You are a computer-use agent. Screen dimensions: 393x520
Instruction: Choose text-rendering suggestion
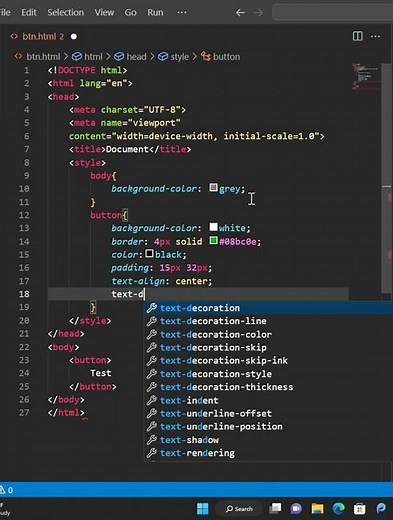click(268, 453)
